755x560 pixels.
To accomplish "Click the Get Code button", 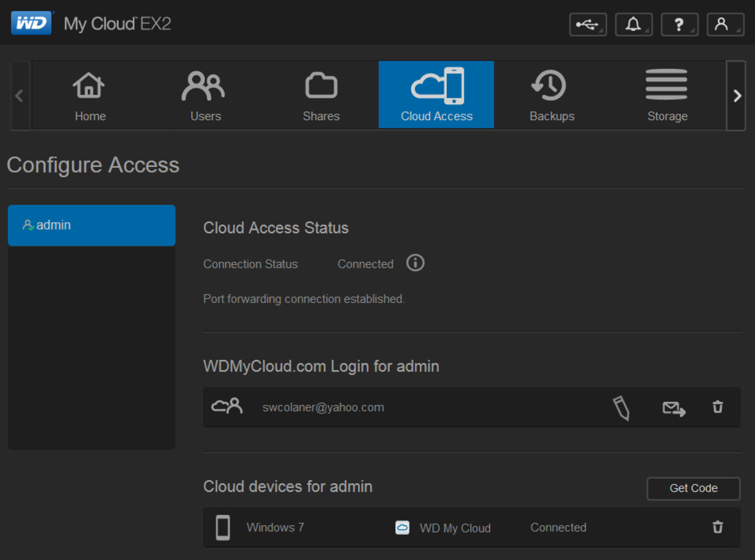I will [694, 488].
